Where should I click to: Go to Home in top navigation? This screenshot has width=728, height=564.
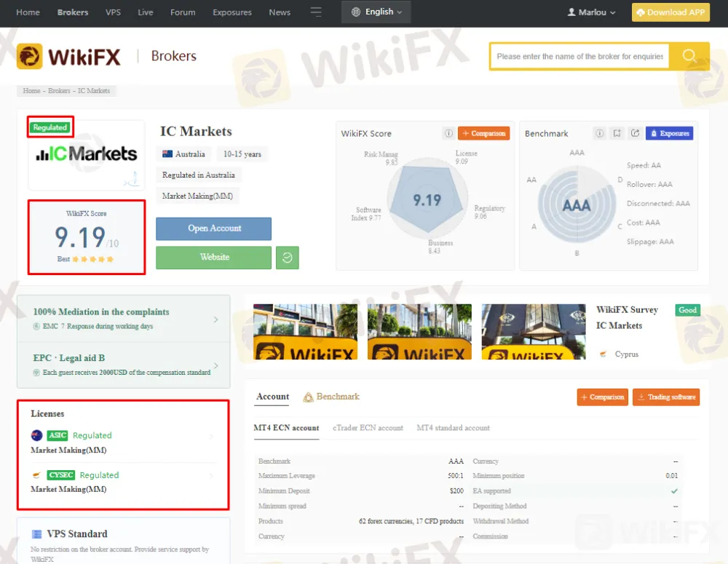click(x=28, y=12)
